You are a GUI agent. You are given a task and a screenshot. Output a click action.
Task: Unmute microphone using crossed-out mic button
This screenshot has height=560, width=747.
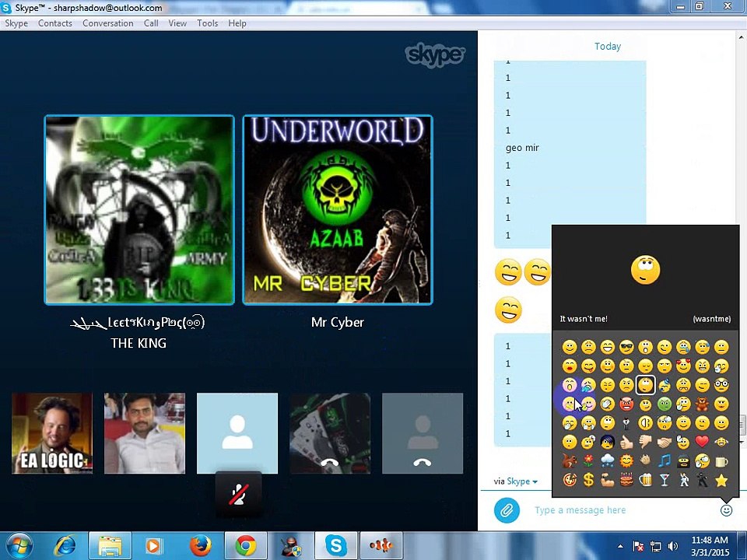[238, 495]
